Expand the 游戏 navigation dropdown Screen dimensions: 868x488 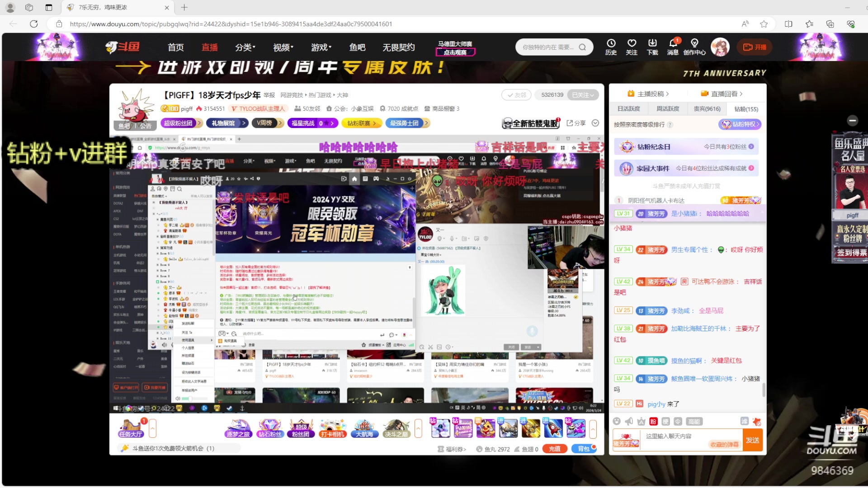click(x=321, y=47)
